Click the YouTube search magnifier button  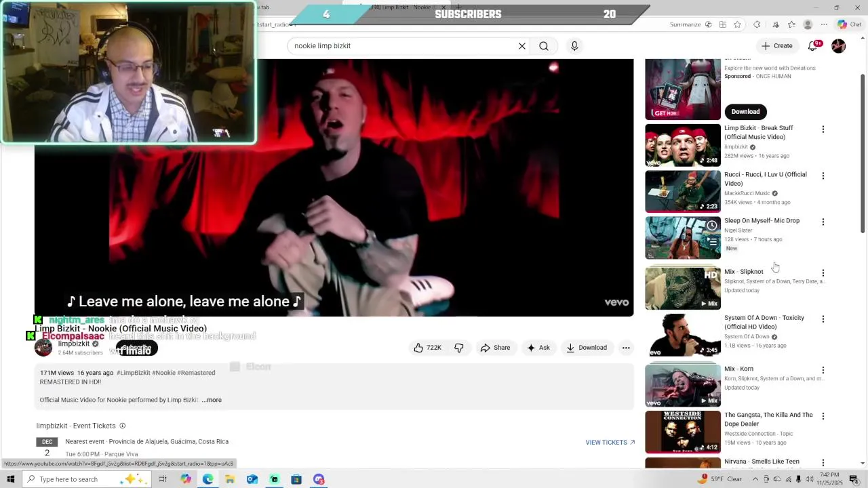(x=544, y=46)
